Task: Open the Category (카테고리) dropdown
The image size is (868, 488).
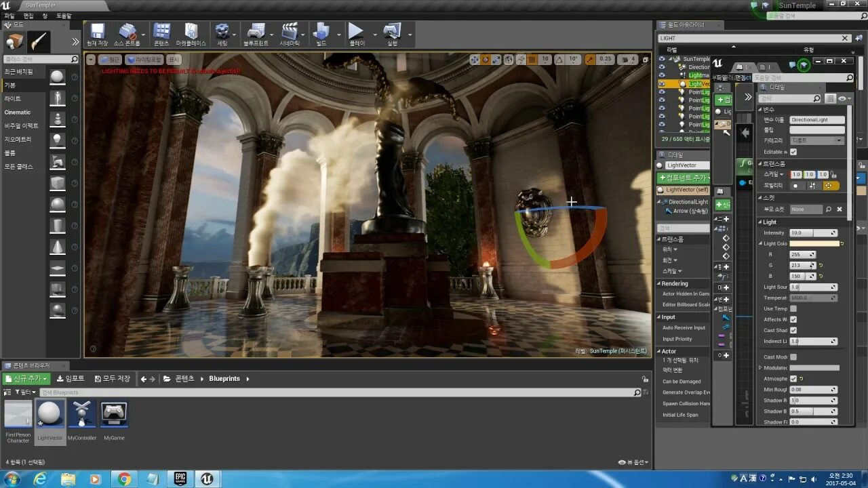Action: click(817, 140)
